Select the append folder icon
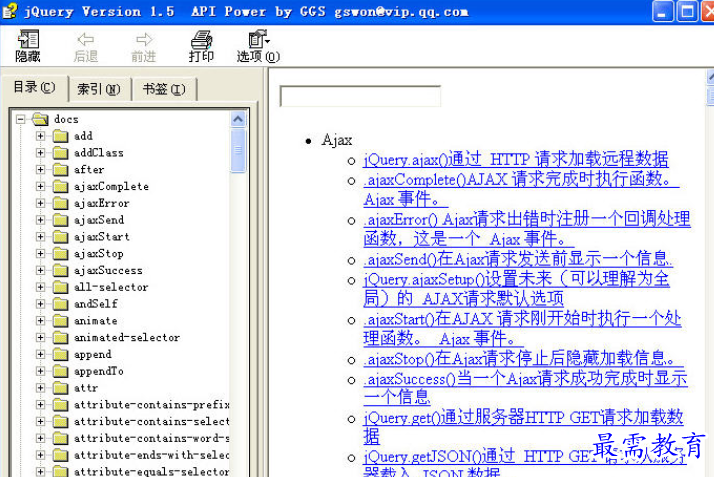 tap(60, 355)
